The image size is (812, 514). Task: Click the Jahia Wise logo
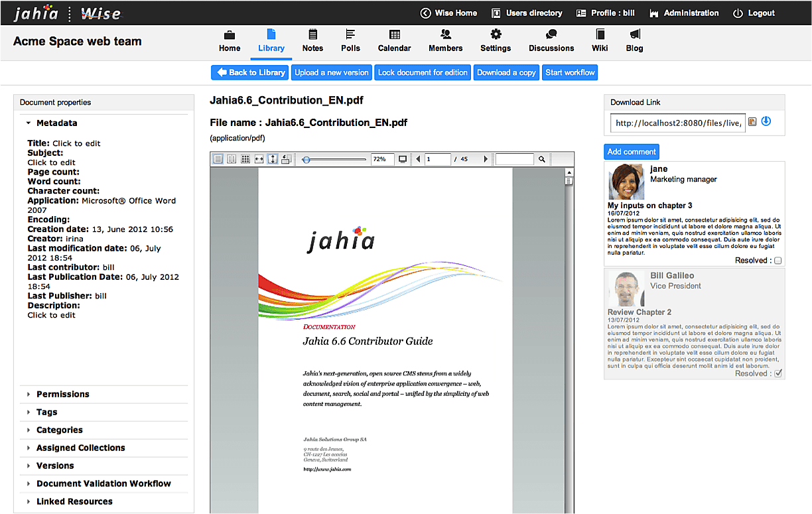click(68, 13)
